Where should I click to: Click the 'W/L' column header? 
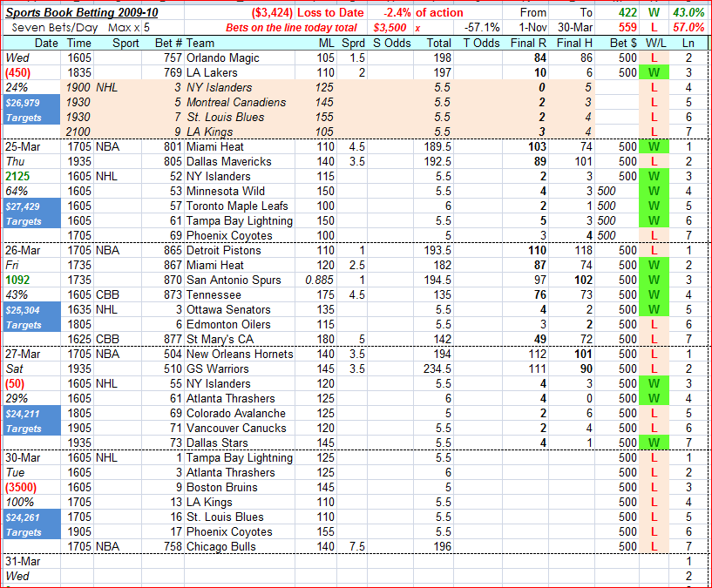(655, 44)
